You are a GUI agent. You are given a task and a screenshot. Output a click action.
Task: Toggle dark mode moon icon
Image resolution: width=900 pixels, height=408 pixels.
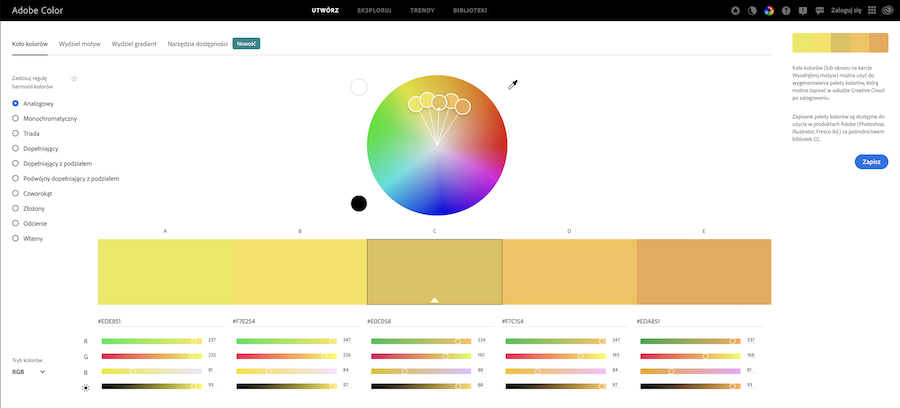pos(752,10)
